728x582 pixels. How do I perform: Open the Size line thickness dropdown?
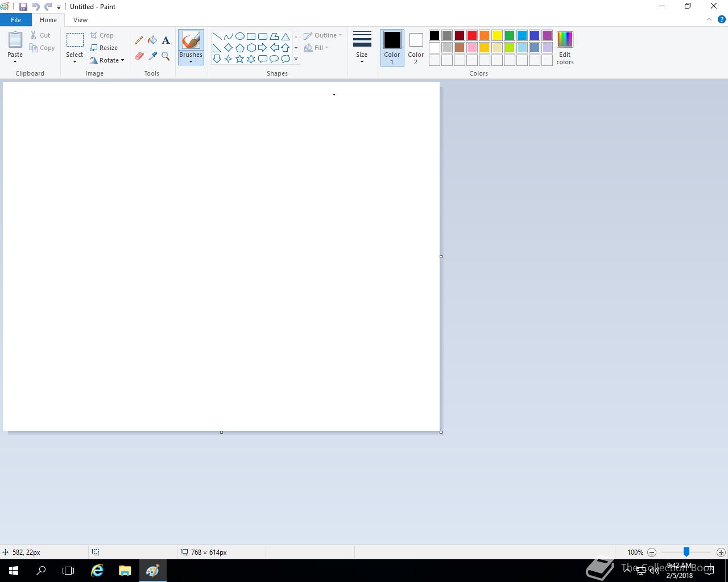point(362,48)
